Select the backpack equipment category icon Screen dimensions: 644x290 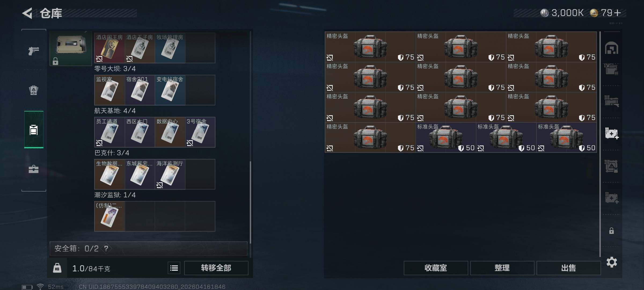click(x=34, y=90)
